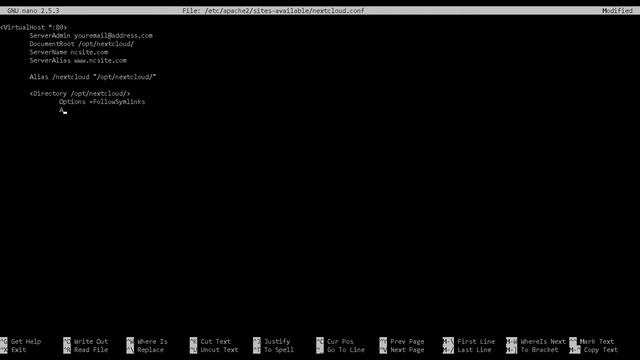Click the Where Is shortcut label
This screenshot has width=640, height=360.
[152, 341]
